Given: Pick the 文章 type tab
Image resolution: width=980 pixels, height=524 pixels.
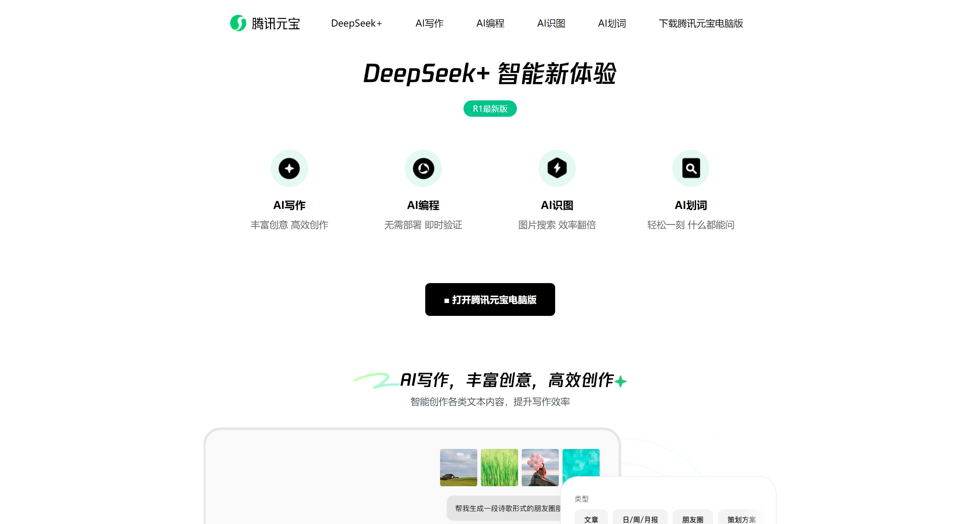Looking at the screenshot, I should tap(591, 519).
